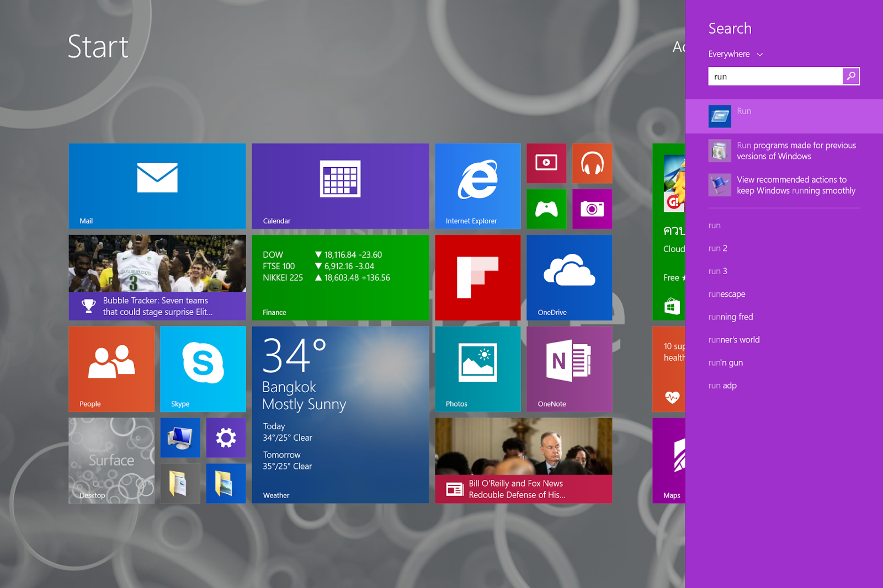Viewport: 883px width, 588px height.
Task: Open the Games controller tile
Action: pyautogui.click(x=546, y=209)
